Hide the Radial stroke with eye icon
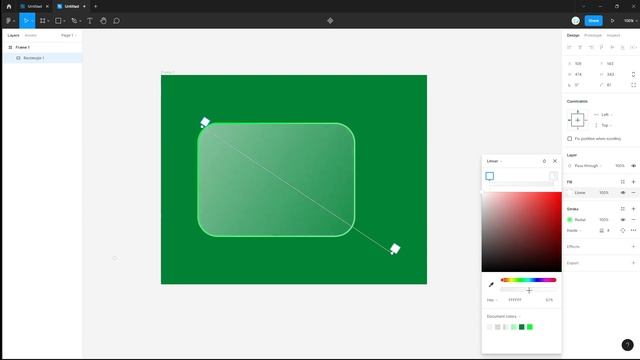Viewport: 640px width, 360px height. (x=623, y=220)
